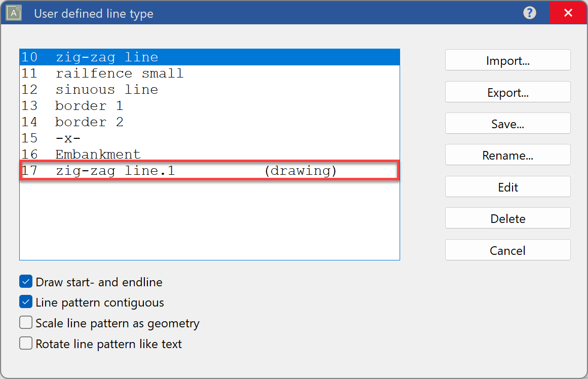Select line type 17 zig-zag line.1 (drawing)
Image resolution: width=588 pixels, height=379 pixels.
point(152,171)
